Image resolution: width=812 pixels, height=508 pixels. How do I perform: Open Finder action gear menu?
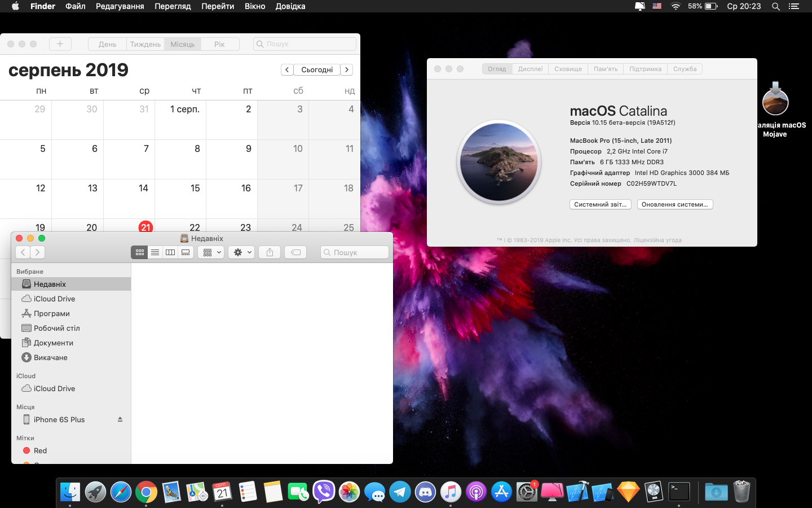tap(242, 252)
